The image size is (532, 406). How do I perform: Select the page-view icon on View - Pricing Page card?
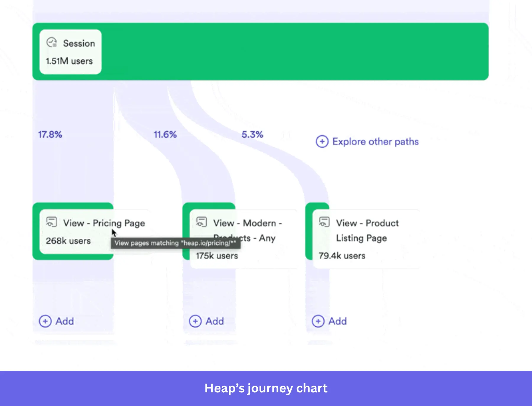pyautogui.click(x=52, y=223)
